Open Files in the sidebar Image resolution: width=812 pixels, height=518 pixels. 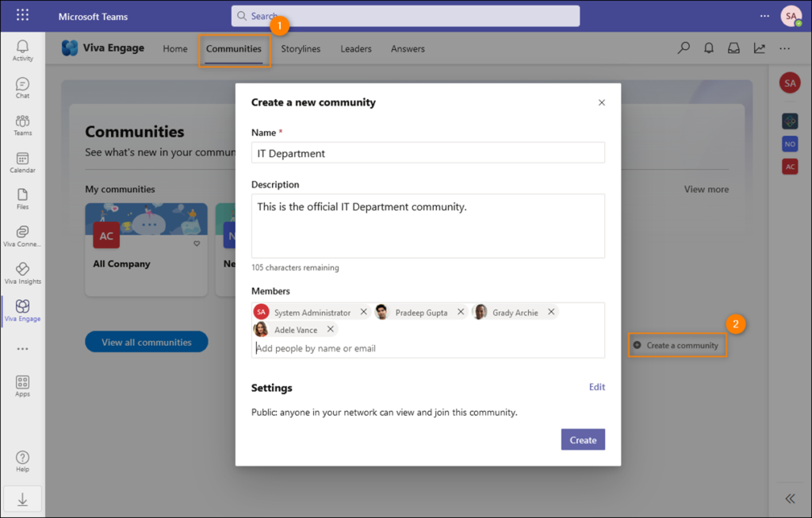22,199
